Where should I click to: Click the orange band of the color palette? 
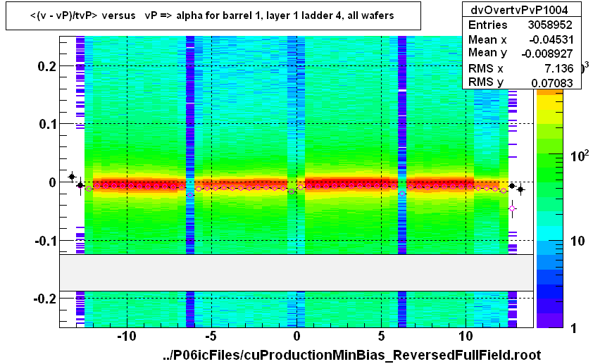[549, 92]
